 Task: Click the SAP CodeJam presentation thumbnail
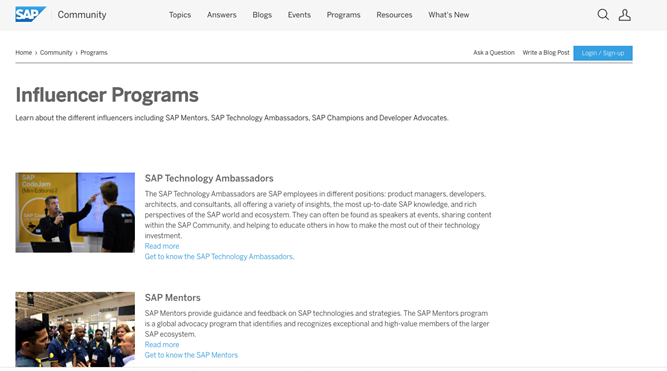(75, 212)
